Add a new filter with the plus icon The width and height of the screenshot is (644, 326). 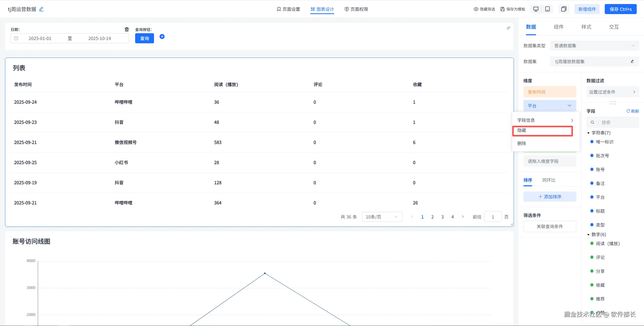point(162,37)
